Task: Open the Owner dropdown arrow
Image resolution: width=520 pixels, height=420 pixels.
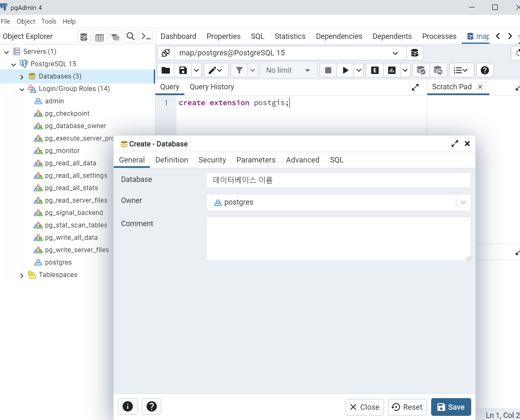Action: [x=463, y=203]
